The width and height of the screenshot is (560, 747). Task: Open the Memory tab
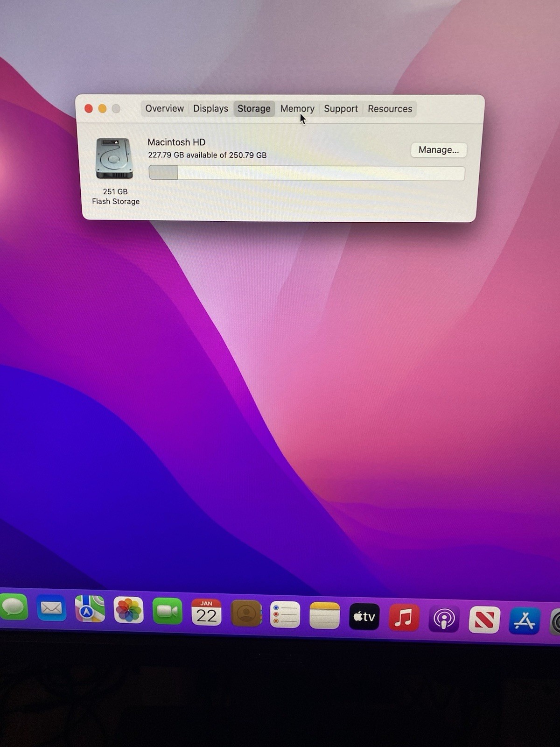297,109
